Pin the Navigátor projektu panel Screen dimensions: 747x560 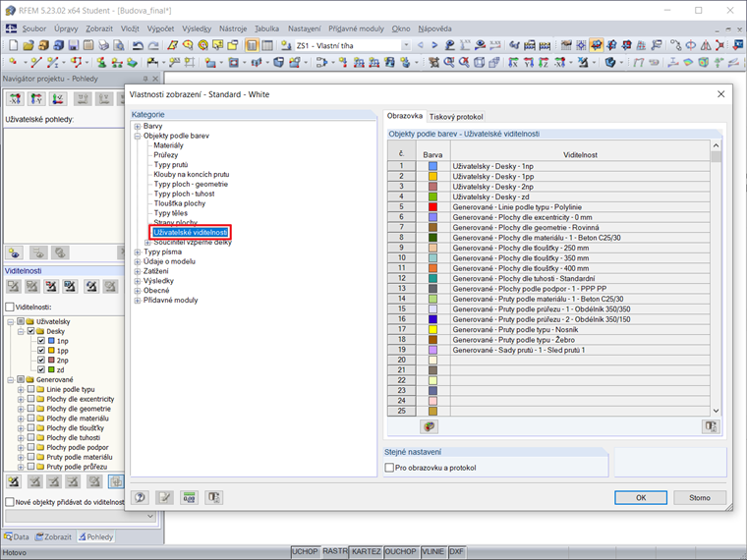[145, 79]
